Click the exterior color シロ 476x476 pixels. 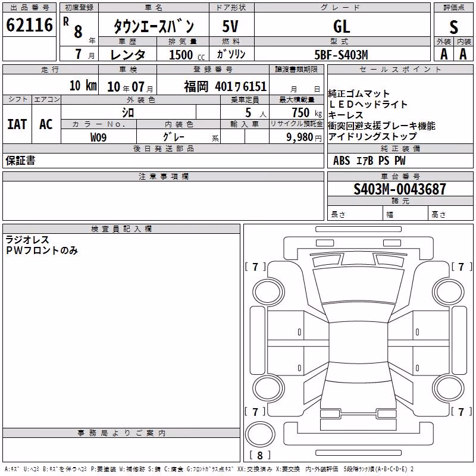128,112
